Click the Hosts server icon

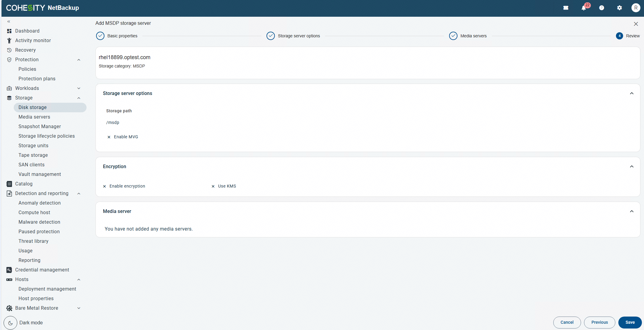tap(9, 280)
